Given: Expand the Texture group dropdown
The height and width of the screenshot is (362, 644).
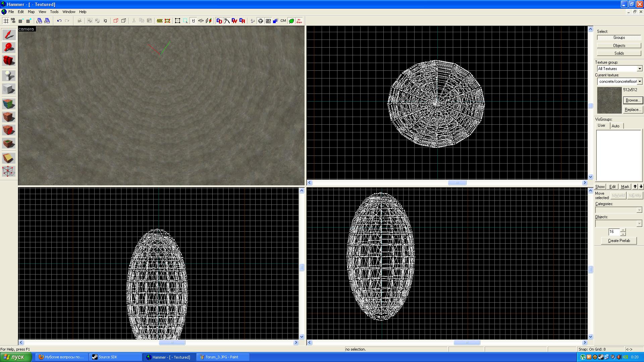Looking at the screenshot, I should 639,69.
